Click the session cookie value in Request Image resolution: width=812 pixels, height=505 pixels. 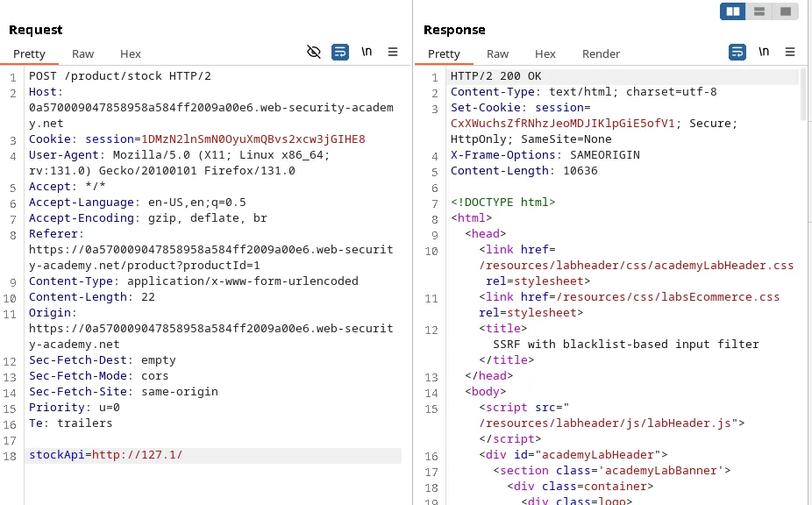(x=253, y=139)
